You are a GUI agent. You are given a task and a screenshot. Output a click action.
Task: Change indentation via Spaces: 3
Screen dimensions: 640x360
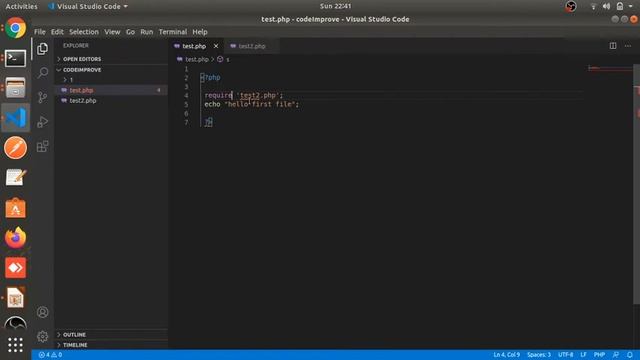click(x=539, y=355)
